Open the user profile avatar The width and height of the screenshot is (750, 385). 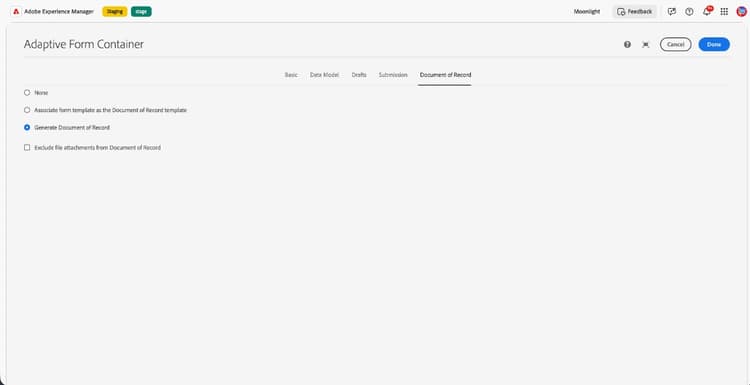741,11
